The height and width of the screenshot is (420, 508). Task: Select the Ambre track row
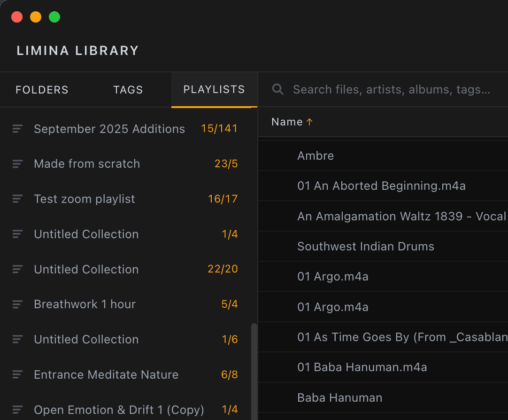pyautogui.click(x=383, y=156)
